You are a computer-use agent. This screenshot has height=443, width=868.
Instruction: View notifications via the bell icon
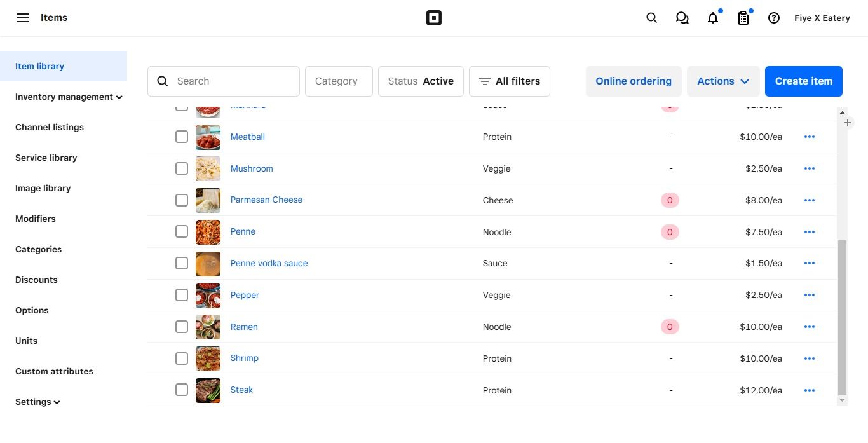click(x=713, y=18)
